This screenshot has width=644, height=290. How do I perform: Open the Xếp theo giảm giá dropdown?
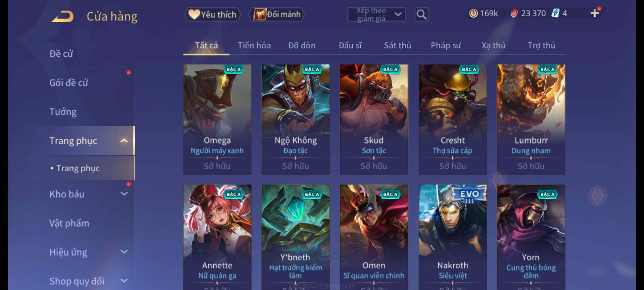[x=376, y=15]
